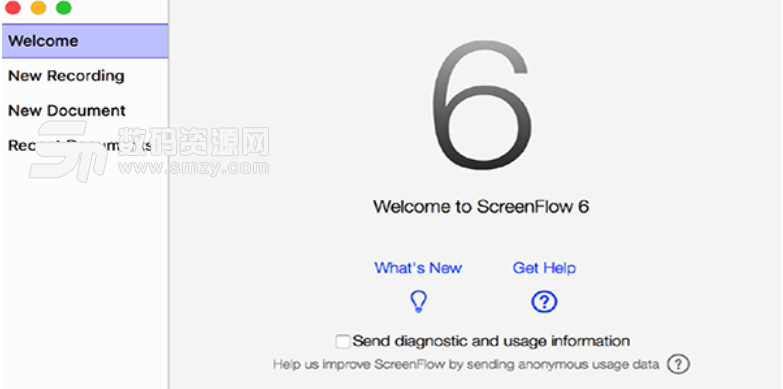
Task: Close the window with the red button
Action: (13, 7)
